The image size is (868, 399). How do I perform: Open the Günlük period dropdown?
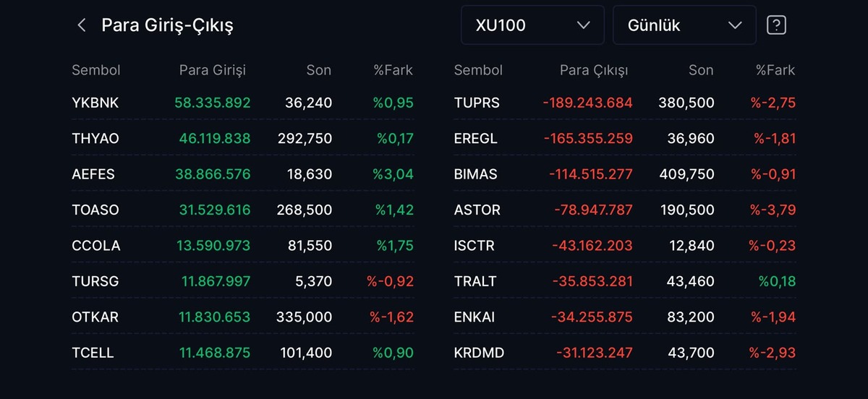(684, 25)
